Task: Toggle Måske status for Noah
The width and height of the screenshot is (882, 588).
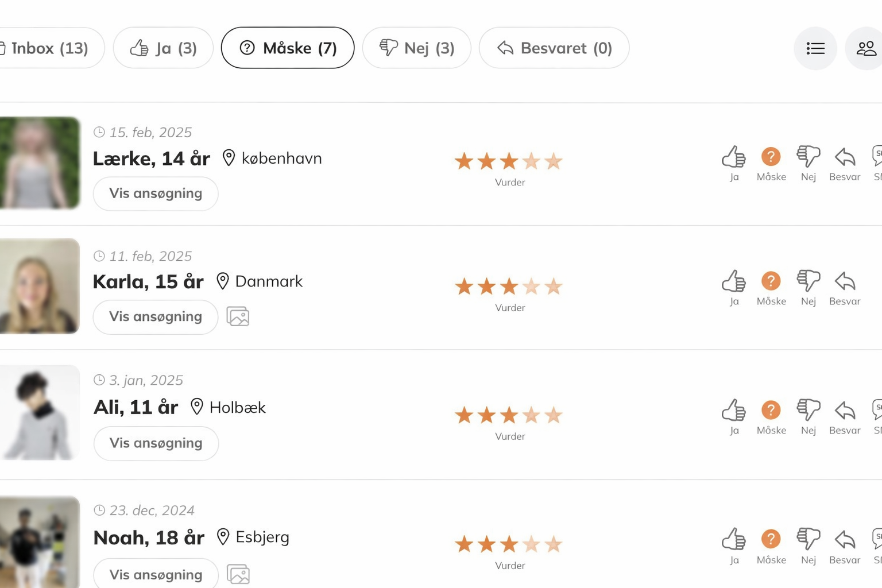Action: (x=771, y=539)
